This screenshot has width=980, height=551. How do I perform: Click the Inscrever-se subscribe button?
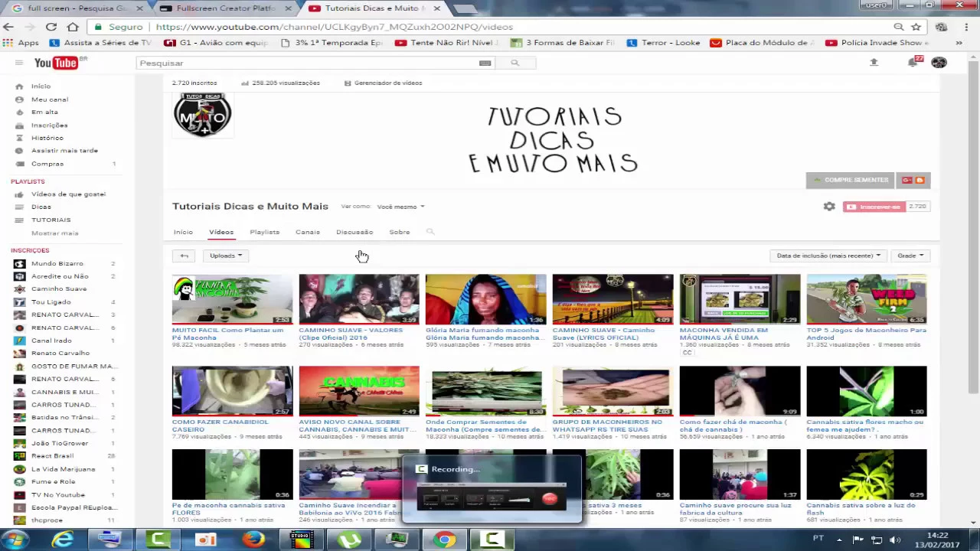[x=874, y=207]
